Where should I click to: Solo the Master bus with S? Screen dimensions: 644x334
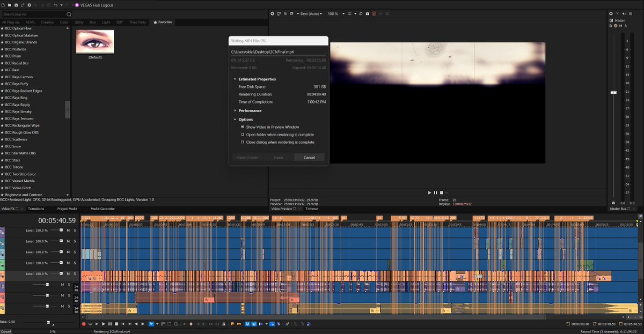(626, 25)
